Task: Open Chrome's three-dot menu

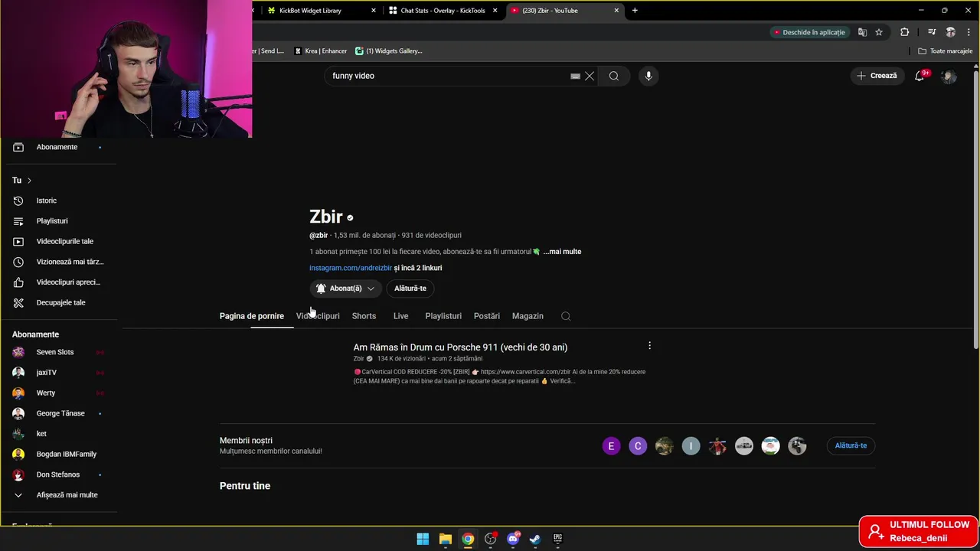Action: (967, 32)
